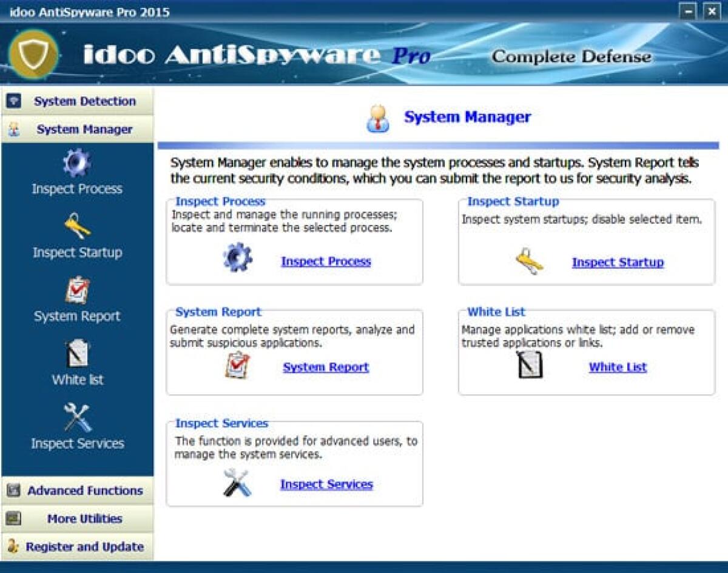The width and height of the screenshot is (728, 573).
Task: Open the White List link
Action: pyautogui.click(x=617, y=367)
